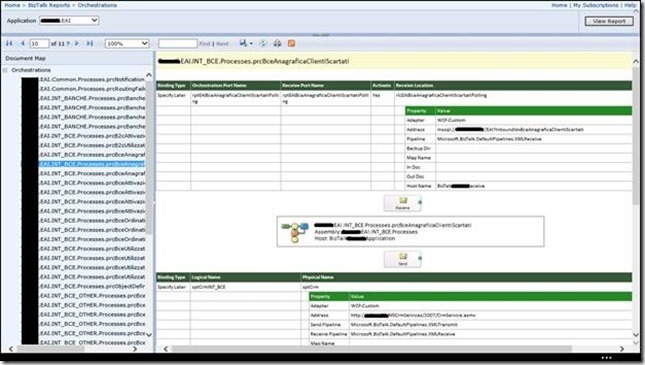Screen dimensions: 645x365
Task: Open the export format dropdown arrow
Action: 251,43
